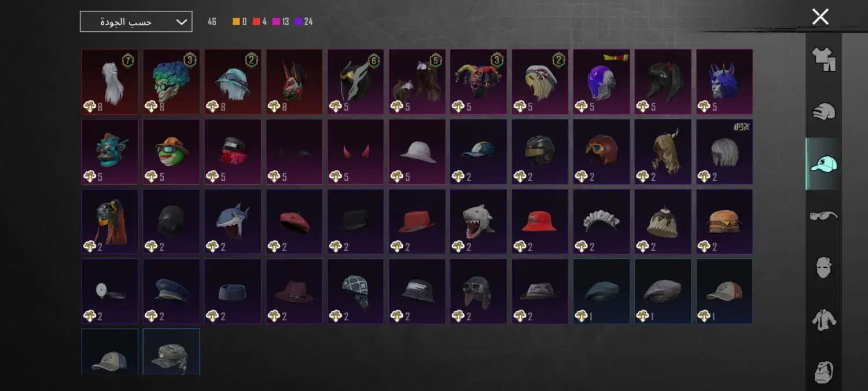Pick the purple dragon ball helmet
The width and height of the screenshot is (868, 391).
(602, 82)
